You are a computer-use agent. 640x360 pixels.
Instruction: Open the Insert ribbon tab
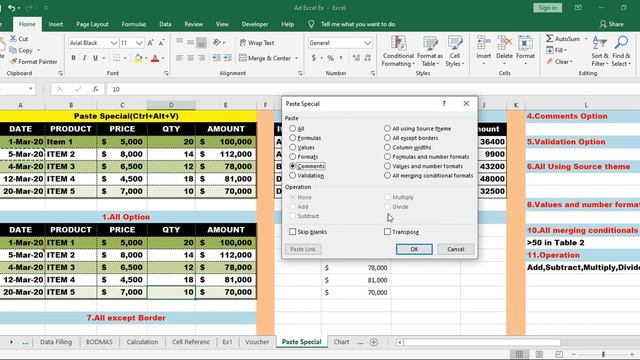pyautogui.click(x=56, y=24)
